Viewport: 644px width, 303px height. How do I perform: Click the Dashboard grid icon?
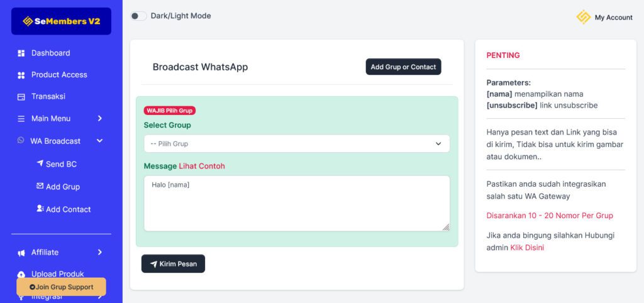[21, 53]
